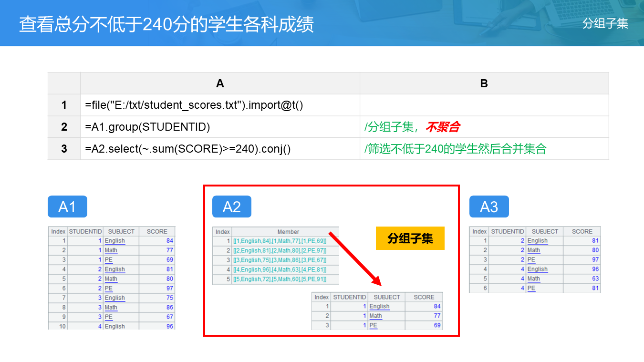Click column header A in the code grid
644x362 pixels.
coord(219,83)
